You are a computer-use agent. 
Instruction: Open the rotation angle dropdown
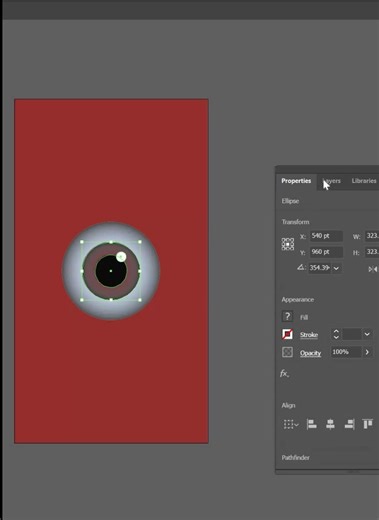point(336,268)
